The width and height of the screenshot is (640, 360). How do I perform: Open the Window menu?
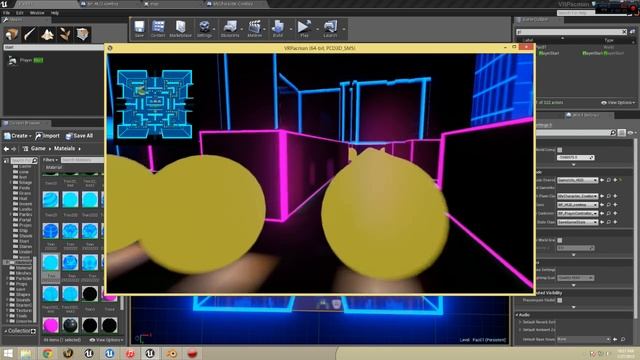37,13
